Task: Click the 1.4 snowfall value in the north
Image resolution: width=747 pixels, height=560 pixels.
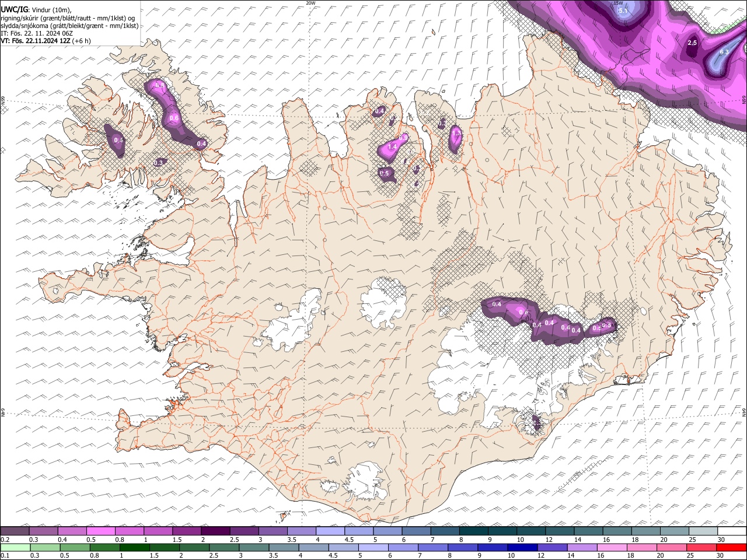Action: click(392, 147)
